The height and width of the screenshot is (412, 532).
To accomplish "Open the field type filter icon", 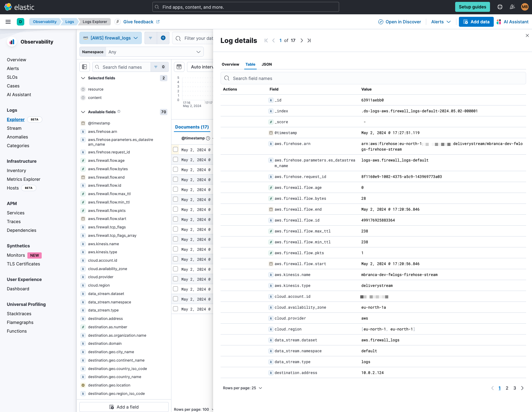I will pyautogui.click(x=156, y=67).
